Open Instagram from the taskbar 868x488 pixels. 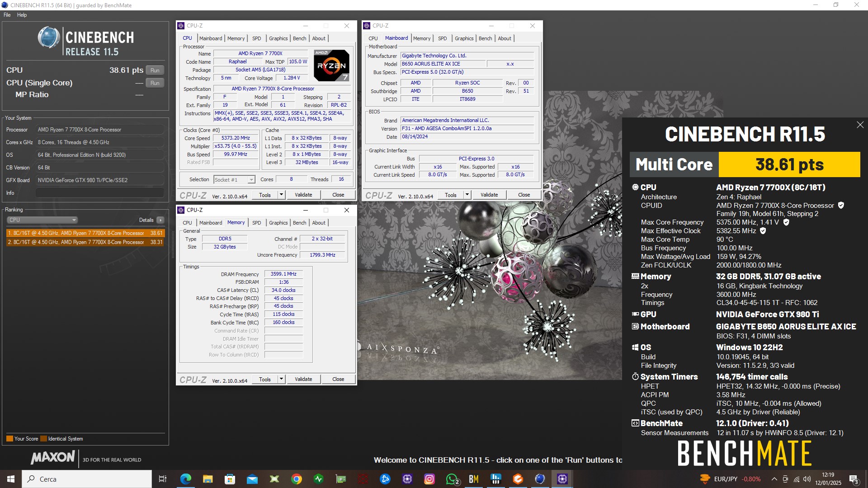point(429,479)
